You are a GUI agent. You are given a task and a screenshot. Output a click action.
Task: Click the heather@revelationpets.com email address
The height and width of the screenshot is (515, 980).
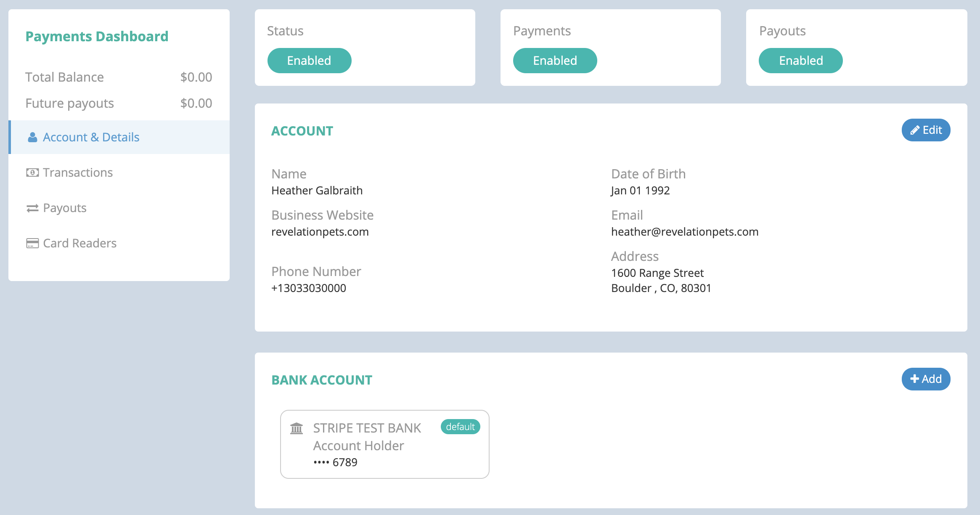tap(685, 232)
